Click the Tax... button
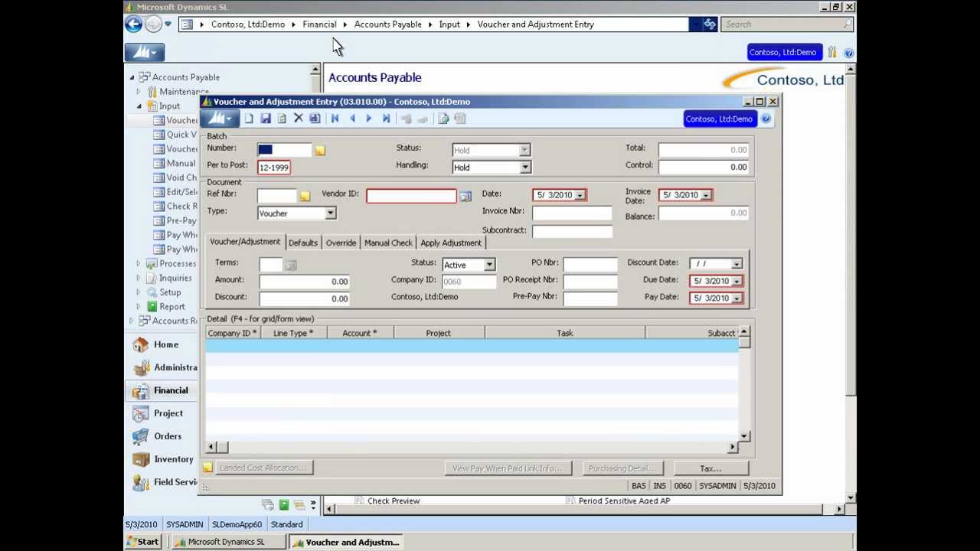 [710, 468]
